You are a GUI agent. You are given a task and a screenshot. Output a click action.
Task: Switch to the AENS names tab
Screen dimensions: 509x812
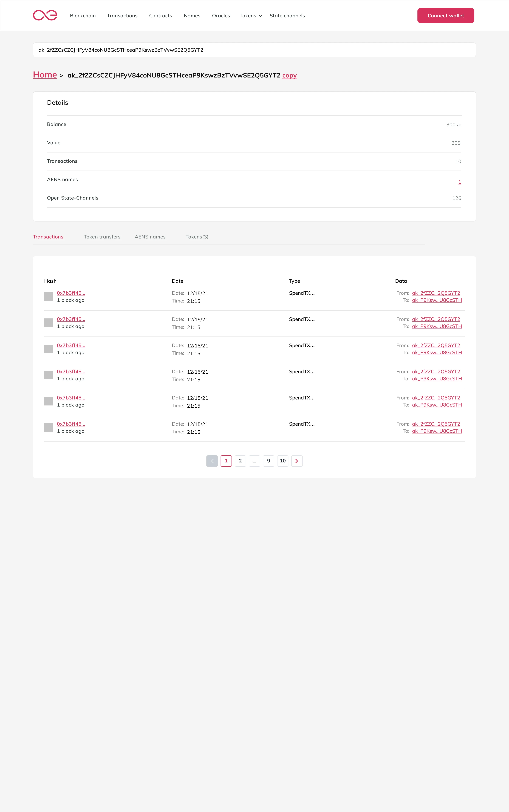(x=150, y=237)
